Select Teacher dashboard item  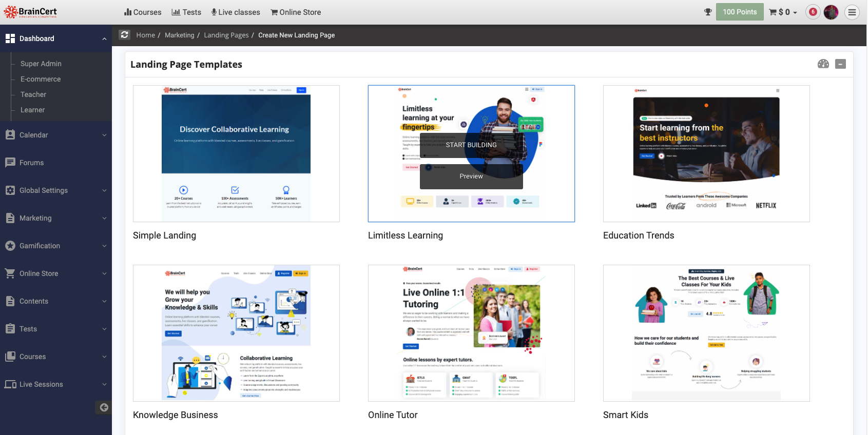[33, 94]
